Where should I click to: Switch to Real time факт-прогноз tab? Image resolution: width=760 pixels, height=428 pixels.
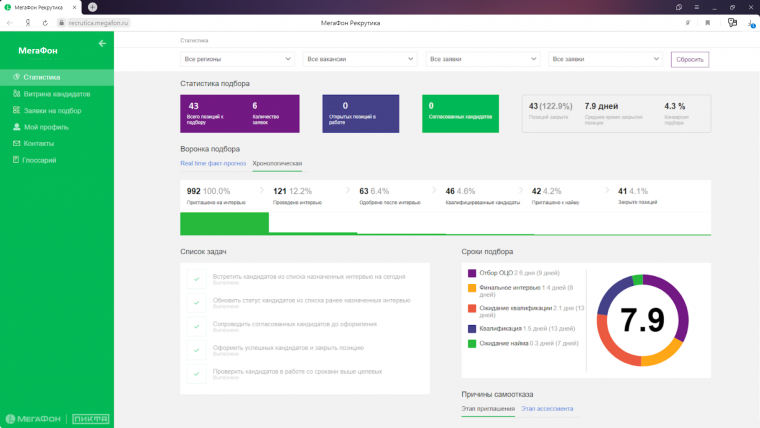[213, 163]
